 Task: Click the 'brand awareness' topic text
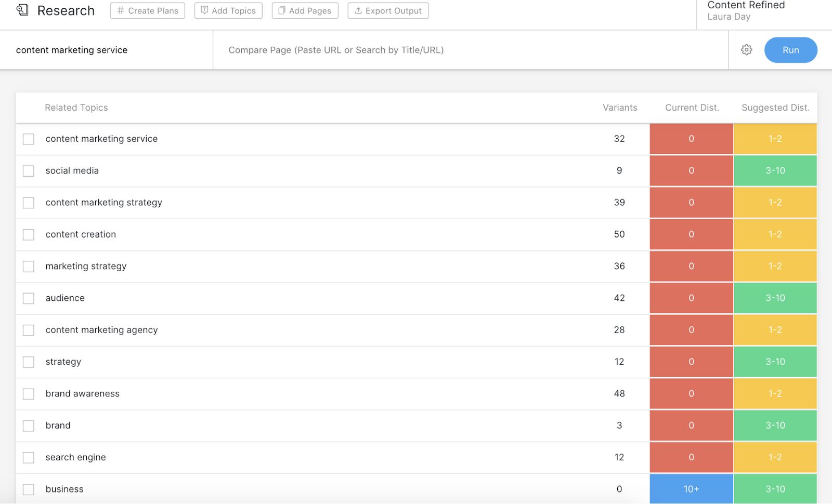point(83,393)
